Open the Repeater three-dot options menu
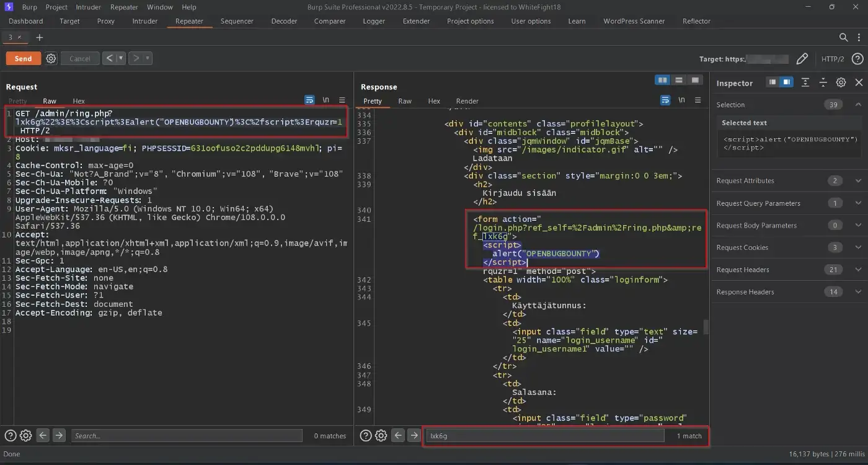 point(858,37)
